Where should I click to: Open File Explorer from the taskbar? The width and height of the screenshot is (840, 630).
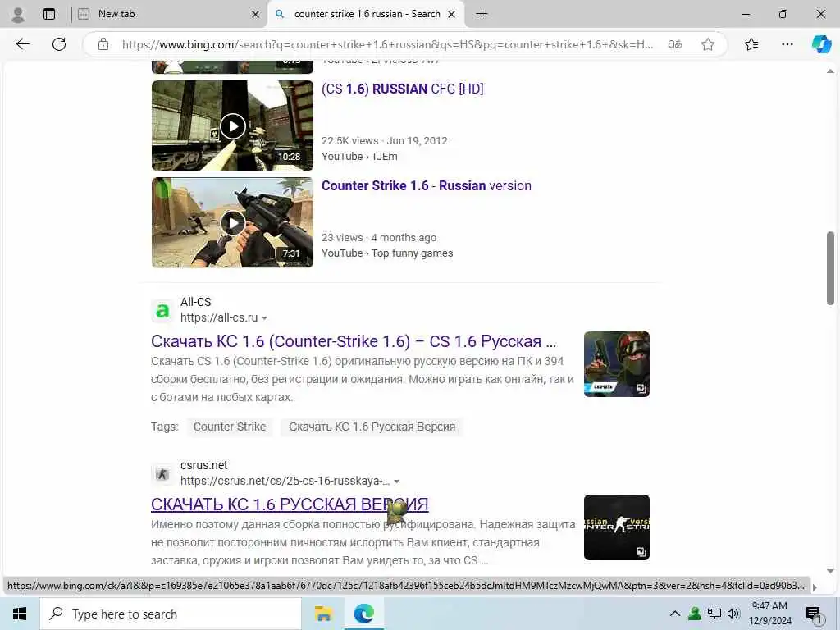(323, 614)
